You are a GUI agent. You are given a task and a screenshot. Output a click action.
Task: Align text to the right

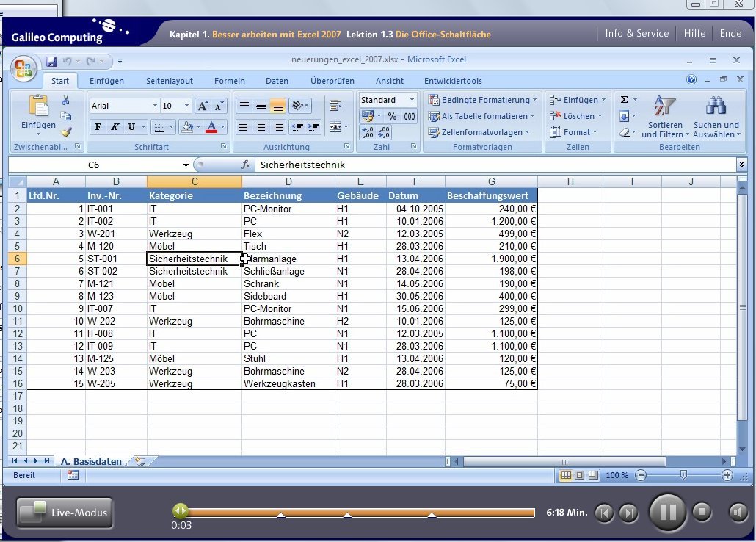tap(278, 127)
